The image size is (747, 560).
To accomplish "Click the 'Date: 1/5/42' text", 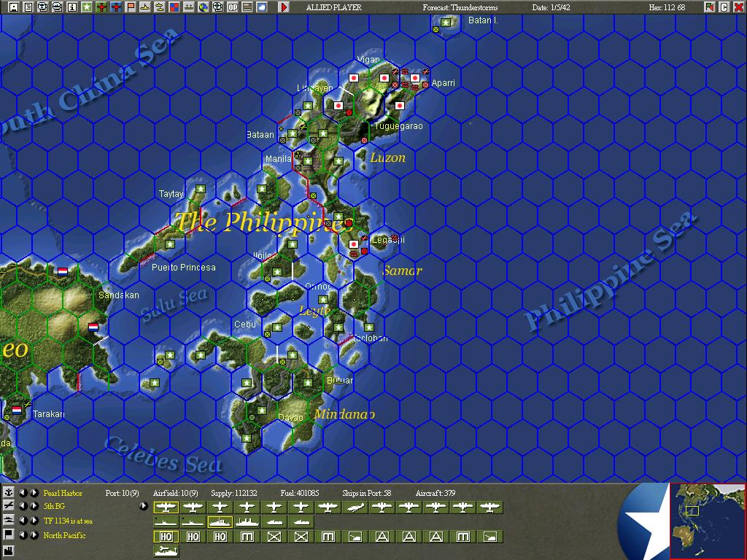I will point(551,7).
